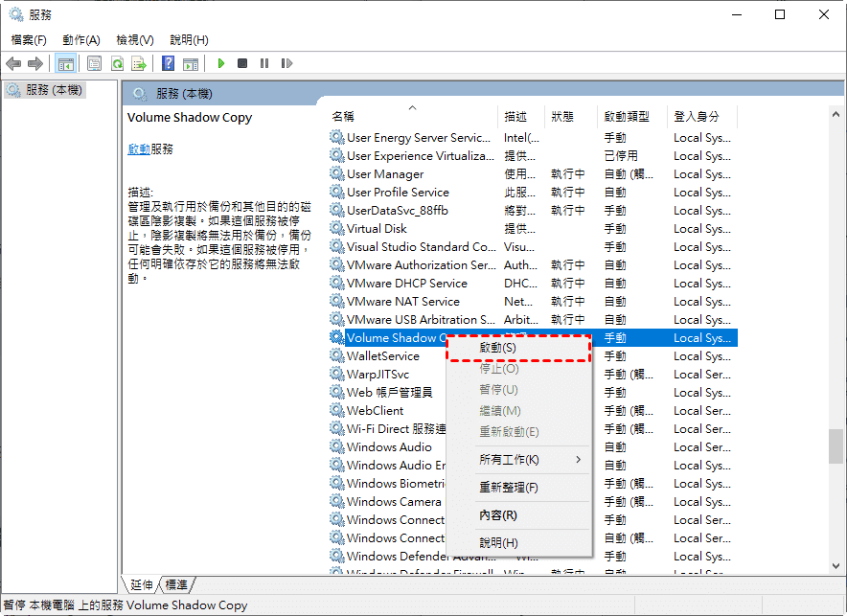This screenshot has height=616, width=847.
Task: Click gear icon of Windows Audio service
Action: (x=337, y=446)
